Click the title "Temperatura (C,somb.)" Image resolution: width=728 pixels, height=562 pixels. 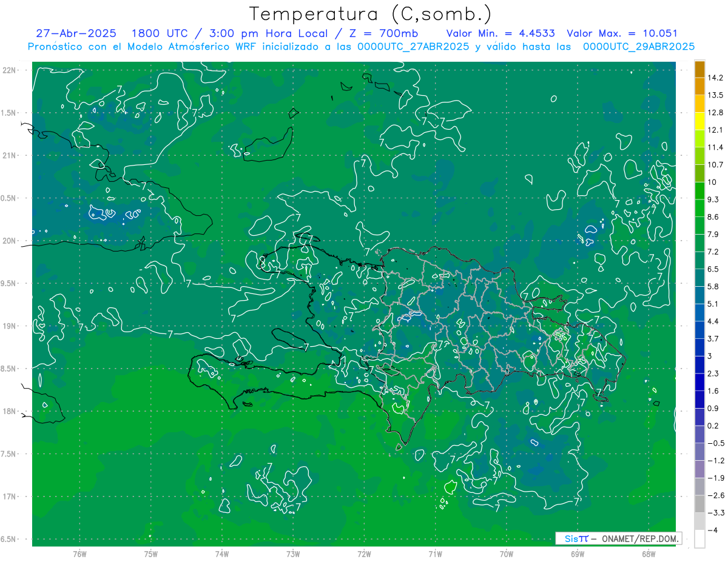click(x=370, y=14)
